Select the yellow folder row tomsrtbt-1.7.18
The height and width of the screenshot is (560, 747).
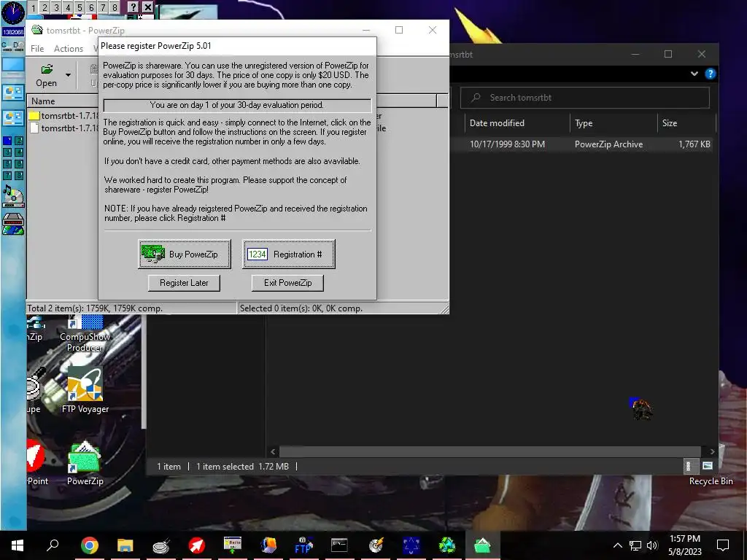64,116
